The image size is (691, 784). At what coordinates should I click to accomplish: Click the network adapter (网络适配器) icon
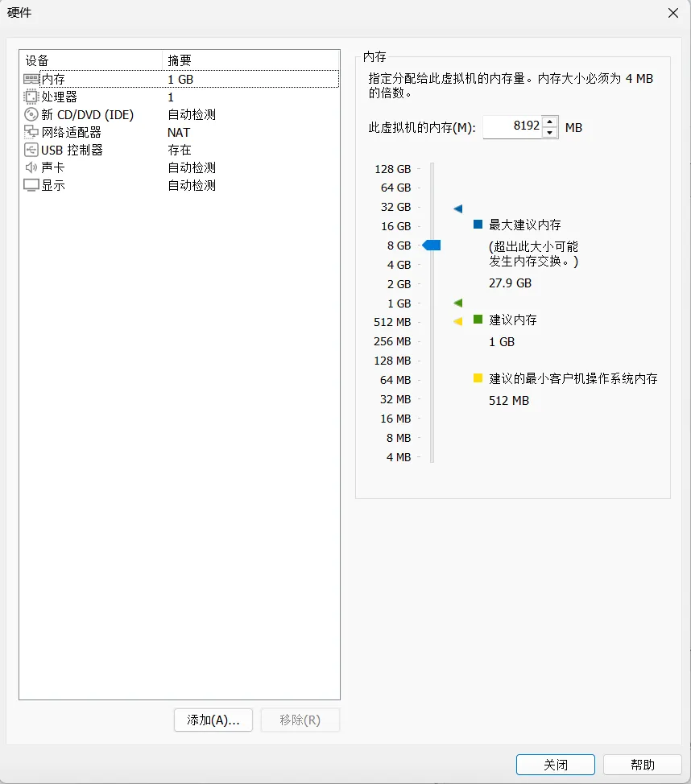(x=31, y=132)
